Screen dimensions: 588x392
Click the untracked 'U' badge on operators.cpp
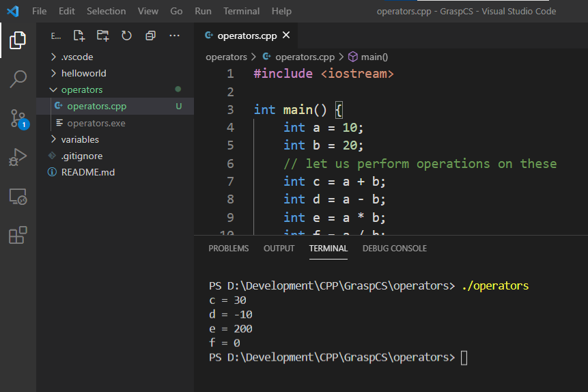(x=179, y=107)
